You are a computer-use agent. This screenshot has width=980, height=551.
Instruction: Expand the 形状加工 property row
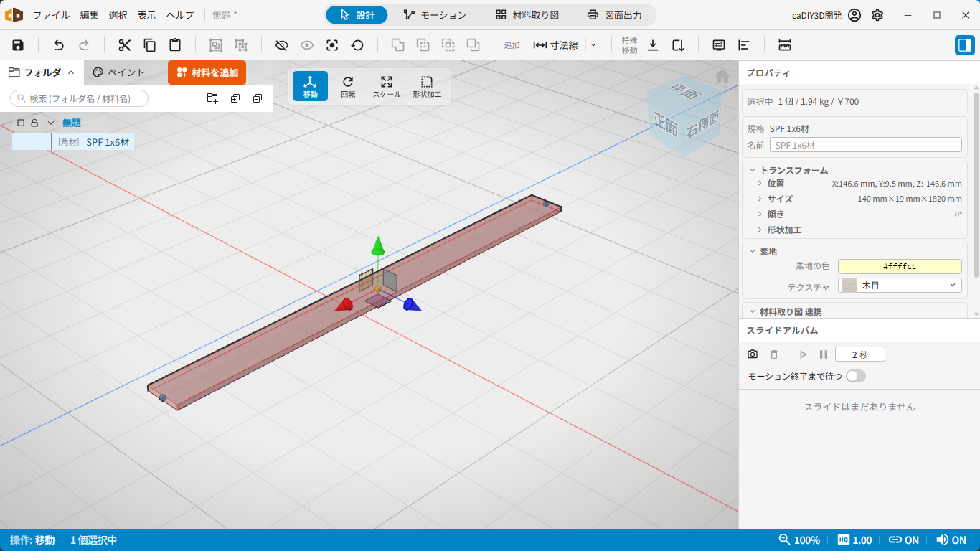(760, 230)
